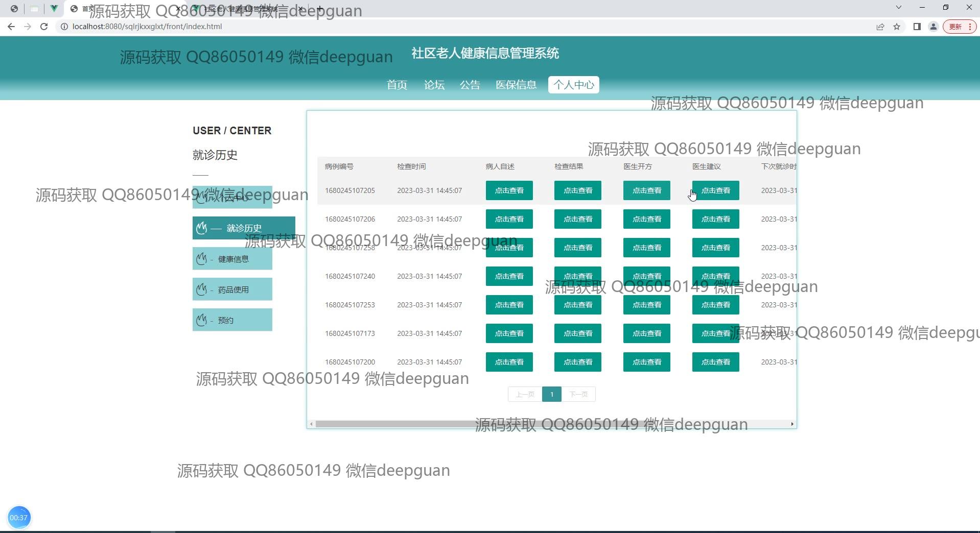Click the right arrow of the horizontal scrollbar
Screen dimensions: 980x533
792,424
